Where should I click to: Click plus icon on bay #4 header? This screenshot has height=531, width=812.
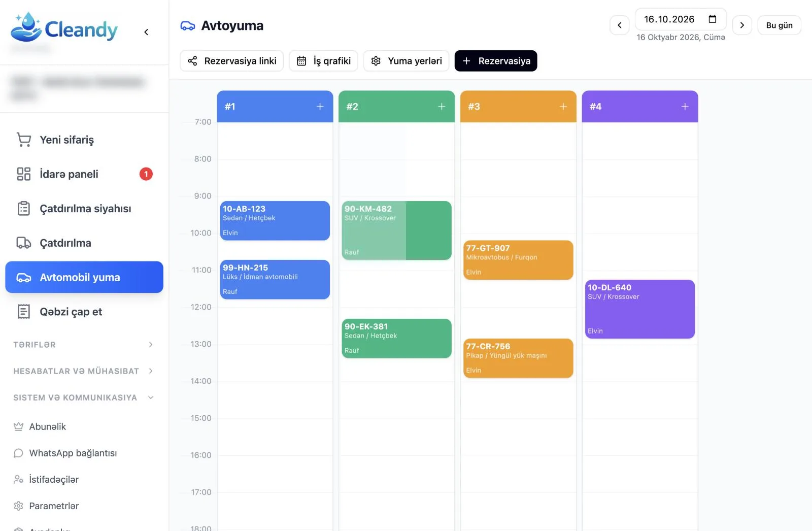coord(685,107)
